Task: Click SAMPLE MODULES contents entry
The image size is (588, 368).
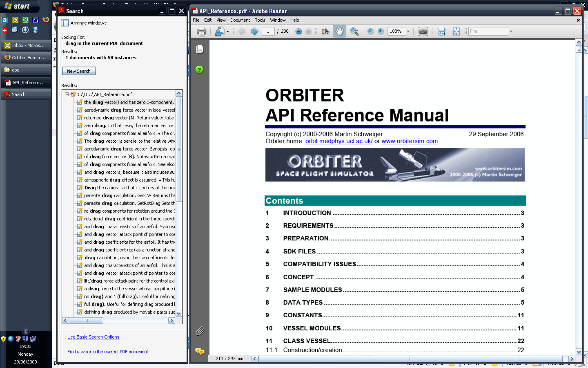Action: [x=395, y=290]
